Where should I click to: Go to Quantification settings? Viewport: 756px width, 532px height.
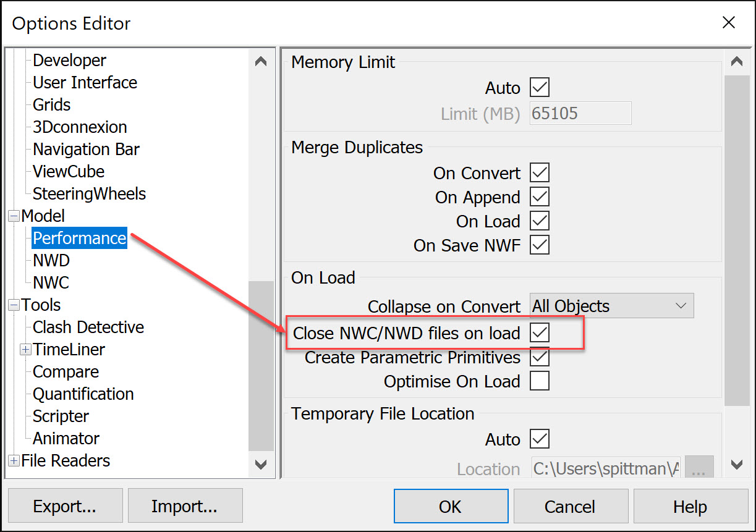click(83, 394)
